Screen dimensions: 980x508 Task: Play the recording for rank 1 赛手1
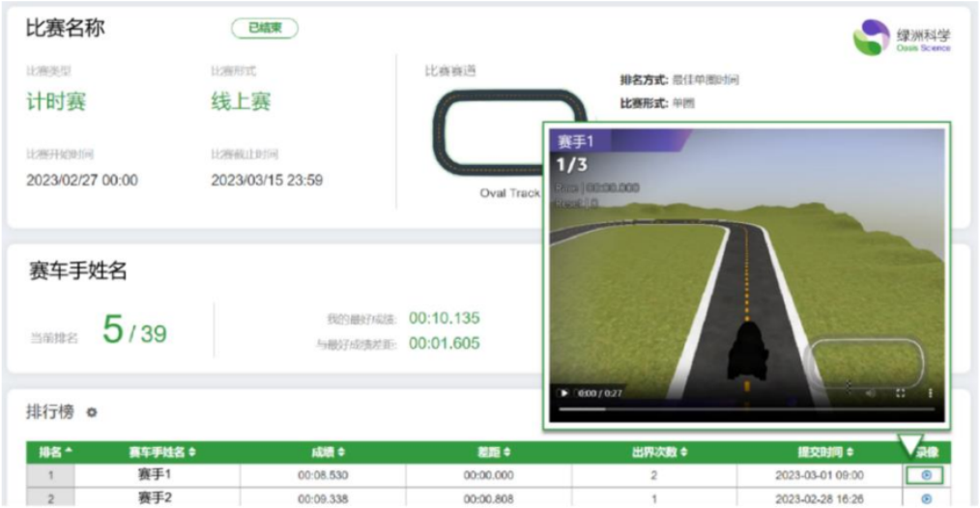[x=926, y=475]
